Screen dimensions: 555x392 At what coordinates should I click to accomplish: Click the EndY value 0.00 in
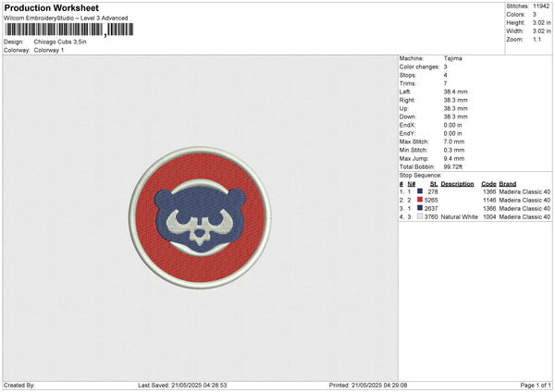tap(452, 133)
